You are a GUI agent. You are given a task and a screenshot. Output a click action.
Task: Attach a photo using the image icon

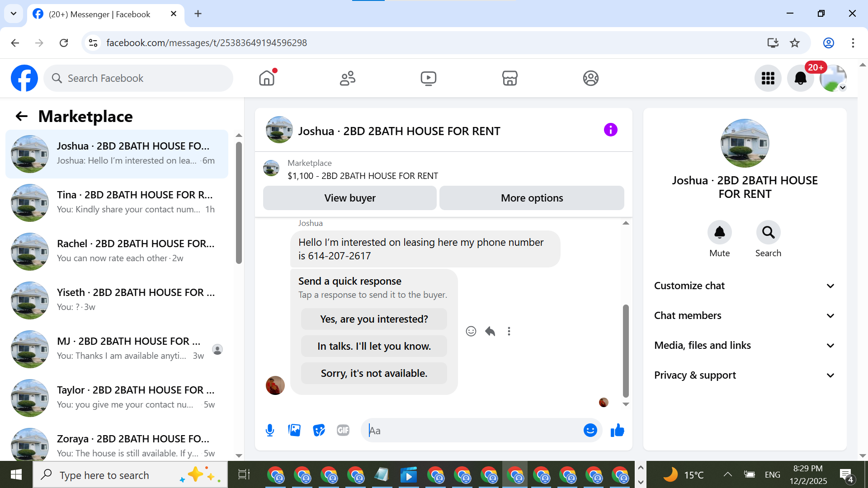click(294, 430)
